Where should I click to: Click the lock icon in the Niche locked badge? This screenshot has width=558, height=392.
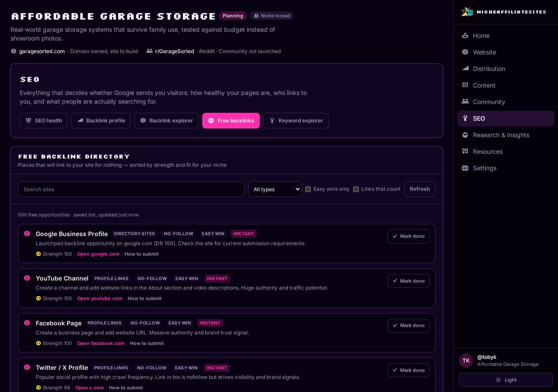point(256,16)
